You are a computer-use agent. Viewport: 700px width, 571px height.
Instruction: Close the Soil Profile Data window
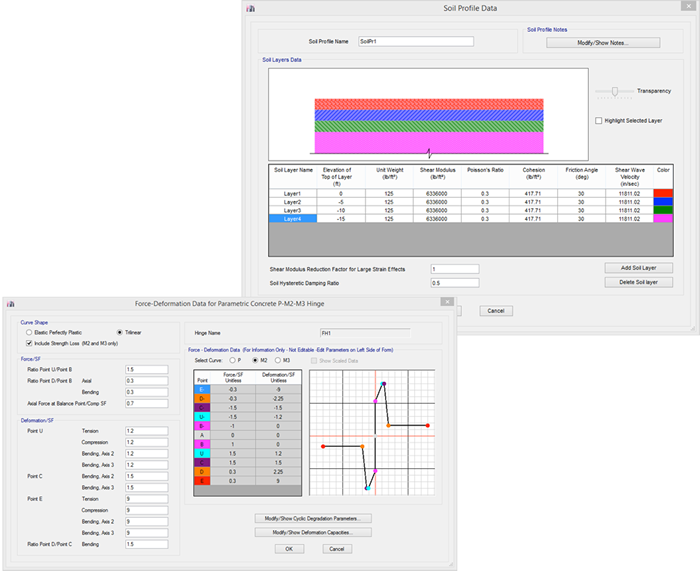pos(688,6)
